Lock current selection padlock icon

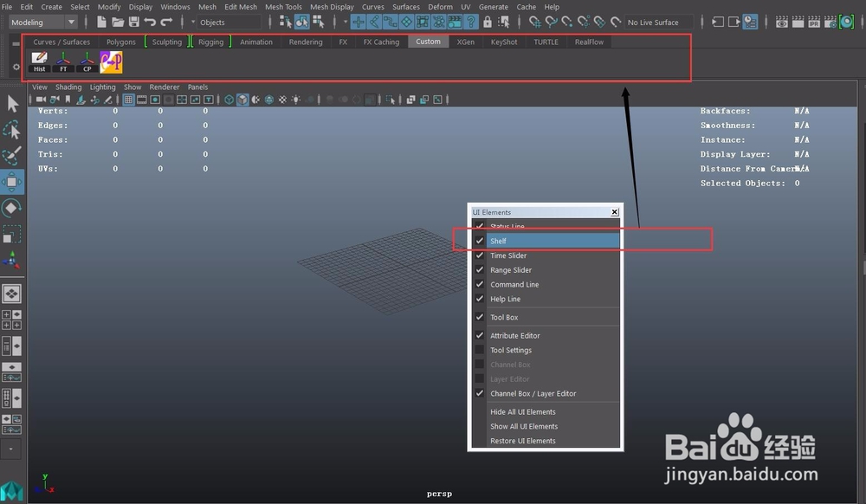tap(487, 22)
